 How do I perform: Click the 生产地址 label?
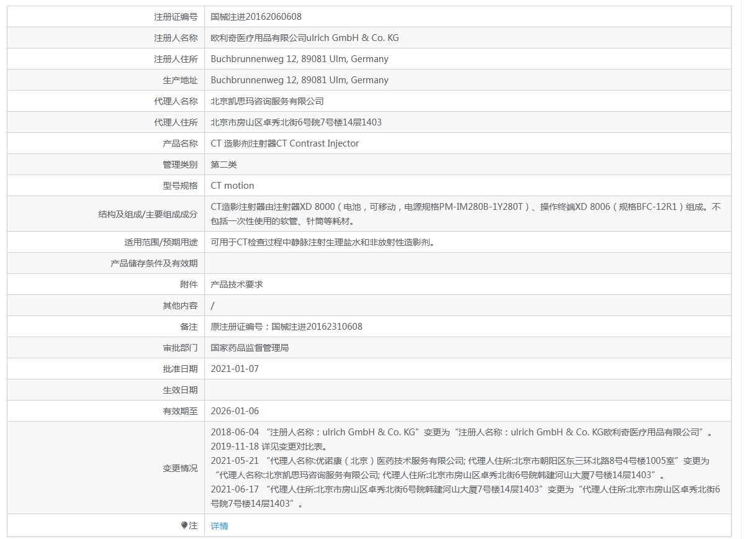(x=180, y=80)
